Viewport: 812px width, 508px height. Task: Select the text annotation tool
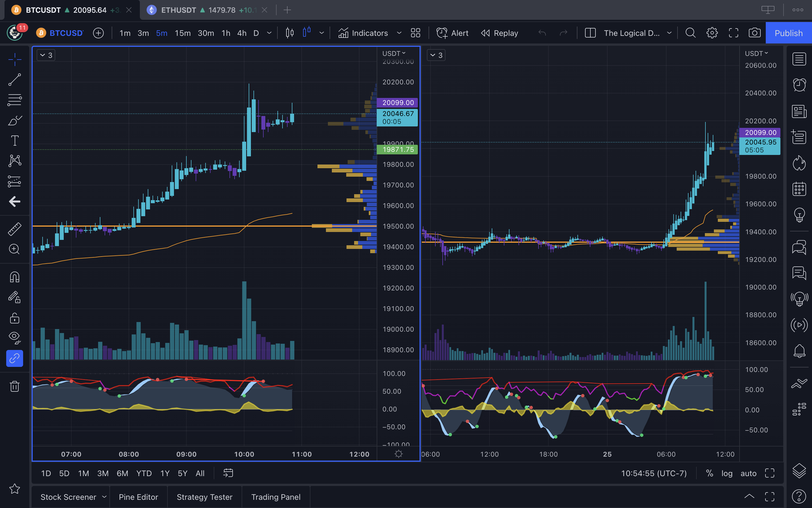click(15, 141)
